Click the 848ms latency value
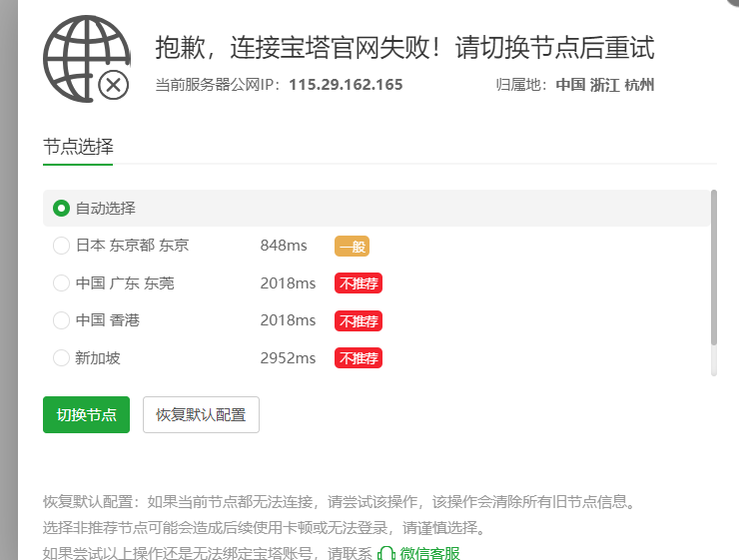This screenshot has height=560, width=739. tap(284, 246)
